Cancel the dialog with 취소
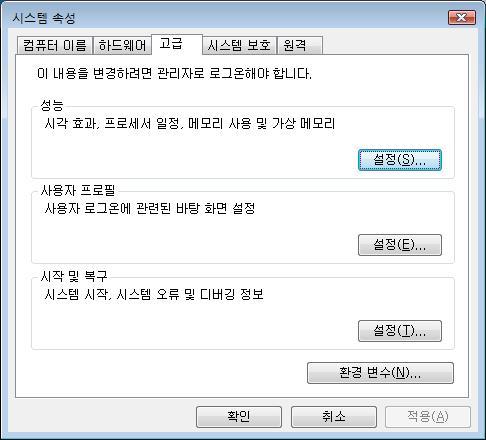 [x=334, y=417]
